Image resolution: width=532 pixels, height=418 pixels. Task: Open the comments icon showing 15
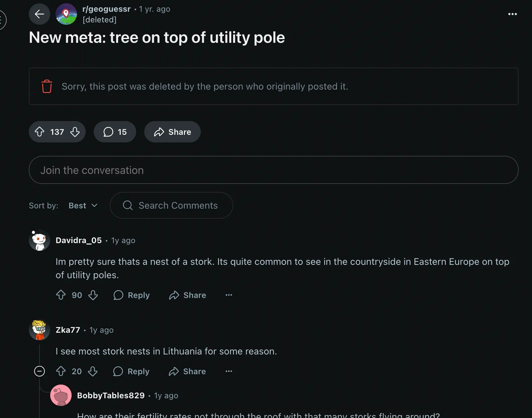pos(115,132)
